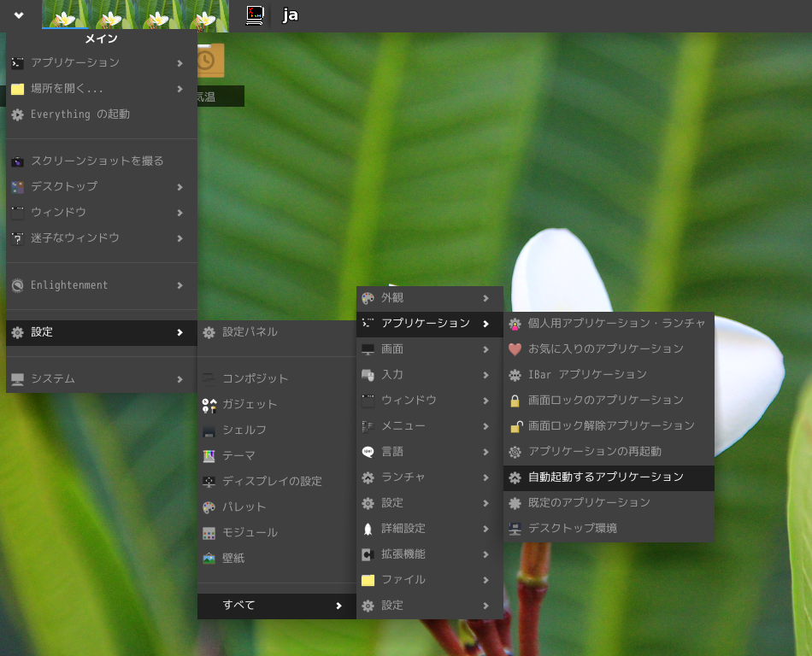Image resolution: width=812 pixels, height=656 pixels.
Task: Open 設定パネル
Action: pyautogui.click(x=277, y=332)
